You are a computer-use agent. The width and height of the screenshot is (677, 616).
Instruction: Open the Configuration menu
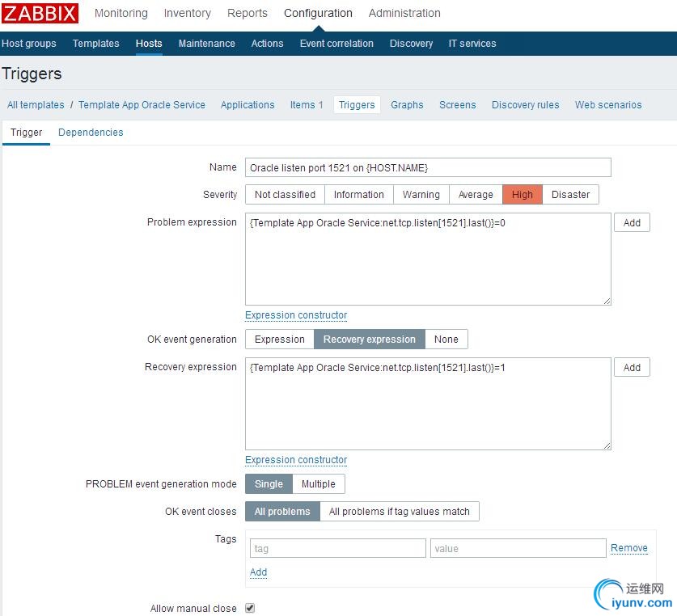coord(318,13)
